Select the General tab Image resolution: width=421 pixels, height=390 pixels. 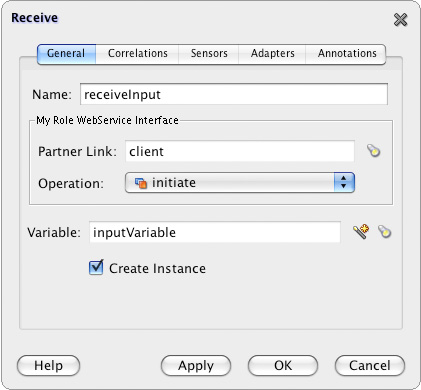pos(67,53)
